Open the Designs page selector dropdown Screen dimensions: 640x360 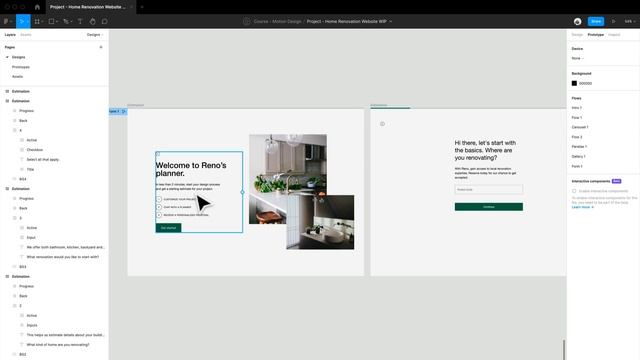tap(95, 35)
